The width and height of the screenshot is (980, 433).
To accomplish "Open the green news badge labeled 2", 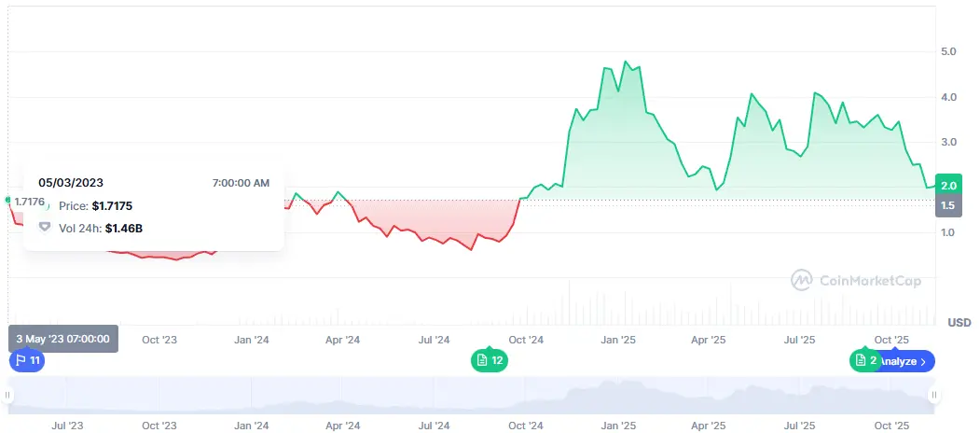I will [x=864, y=361].
